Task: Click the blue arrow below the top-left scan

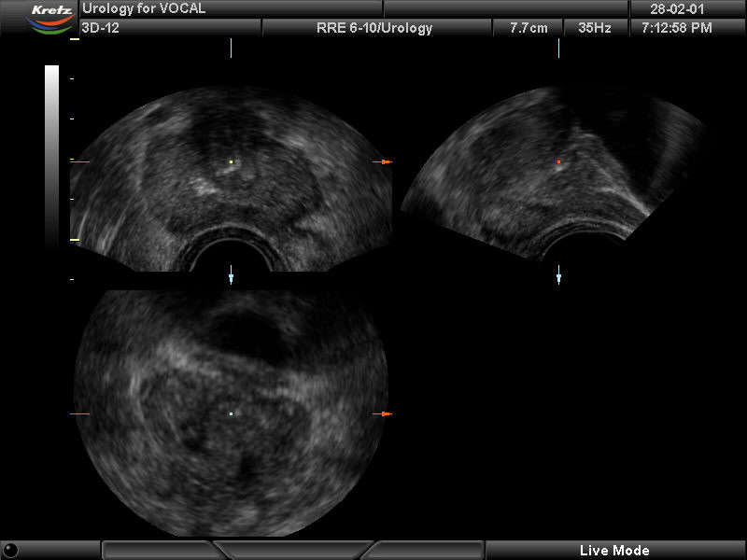Action: click(231, 277)
